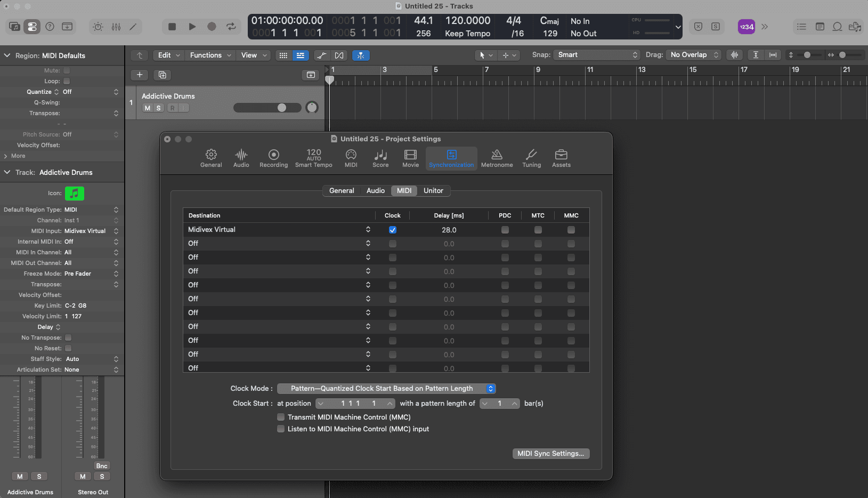Open the Mixer button

[x=116, y=27]
